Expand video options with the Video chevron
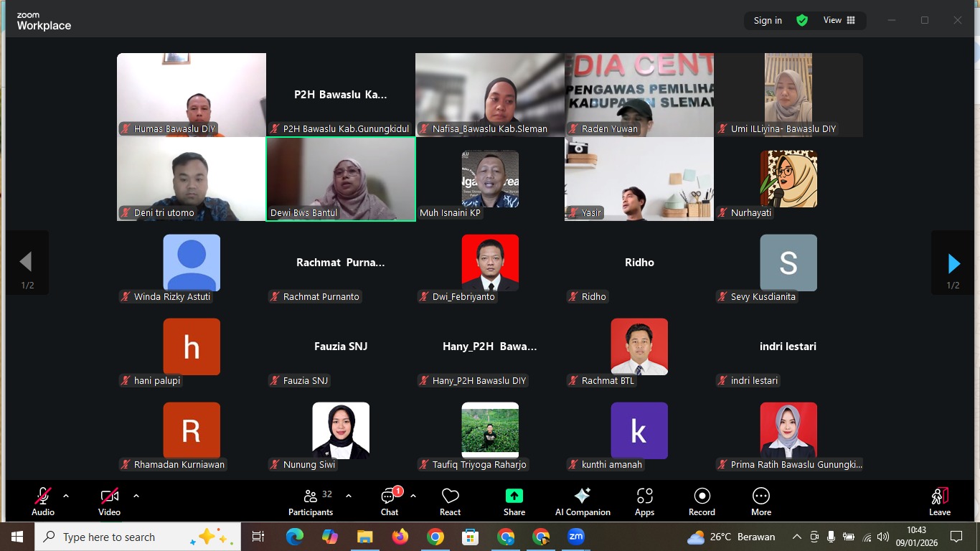Image resolution: width=980 pixels, height=551 pixels. [x=136, y=495]
